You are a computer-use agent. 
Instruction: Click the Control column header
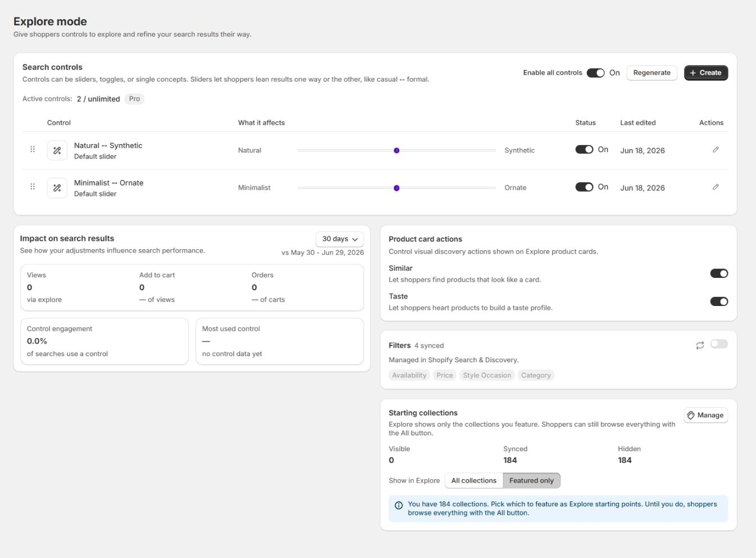tap(59, 123)
